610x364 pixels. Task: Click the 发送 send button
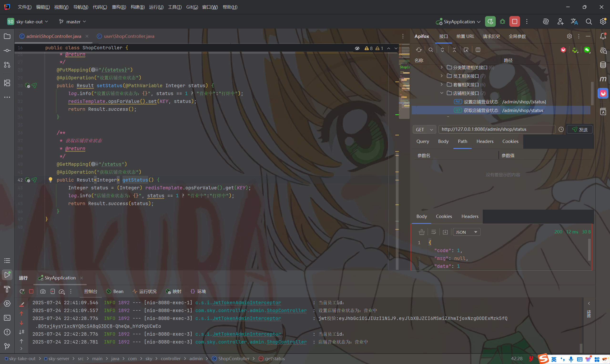(579, 130)
